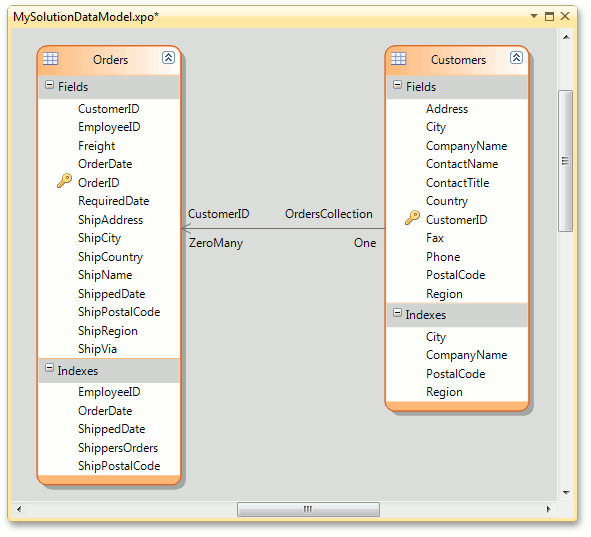Viewport: 591px width, 537px height.
Task: Click the horizontal scrollbar right arrow
Action: coord(549,509)
